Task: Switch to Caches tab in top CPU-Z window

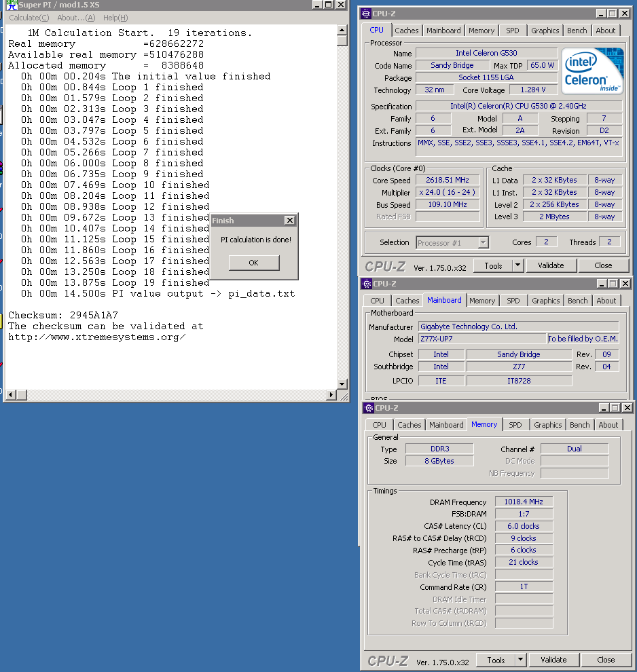Action: 406,31
